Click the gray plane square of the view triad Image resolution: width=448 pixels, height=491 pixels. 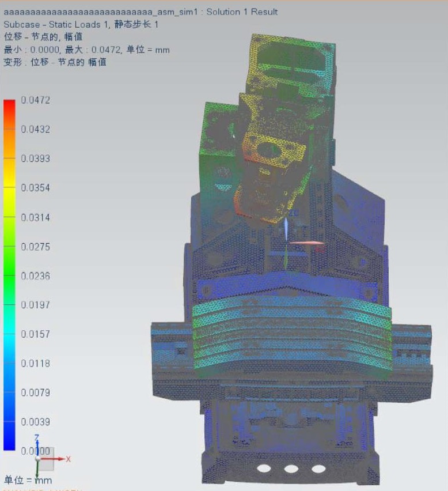pos(45,455)
